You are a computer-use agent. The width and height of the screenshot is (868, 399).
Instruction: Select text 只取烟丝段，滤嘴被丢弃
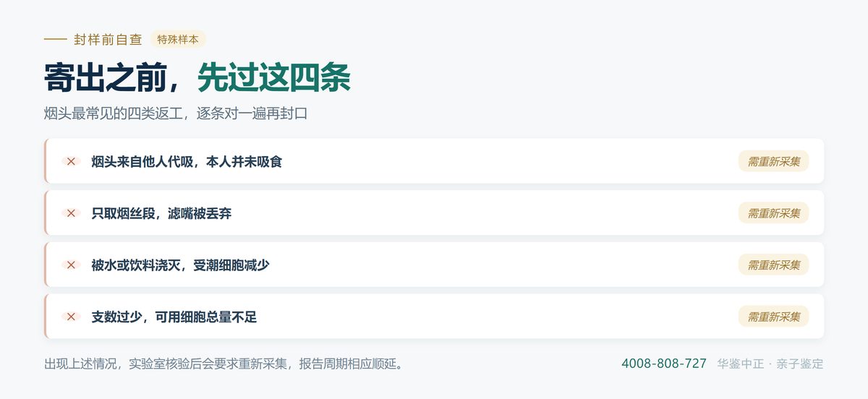(x=161, y=213)
